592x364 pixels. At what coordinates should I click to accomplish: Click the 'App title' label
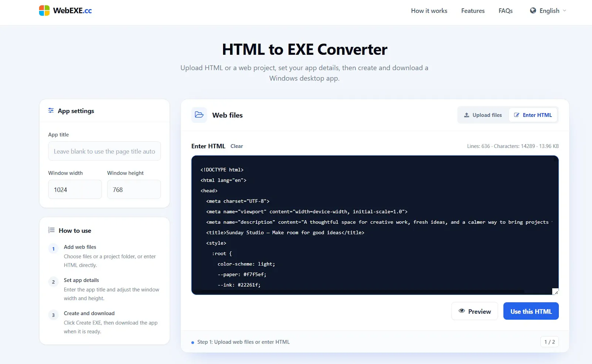pos(58,135)
